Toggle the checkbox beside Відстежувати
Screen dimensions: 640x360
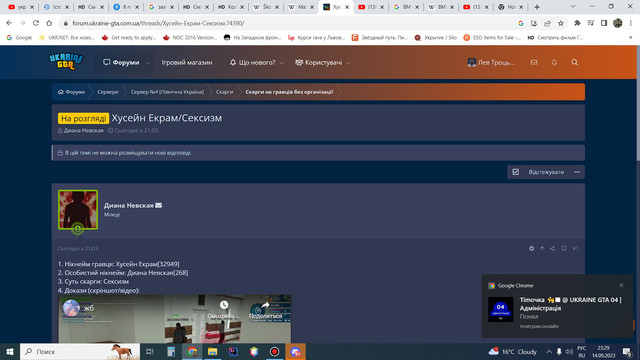tap(516, 172)
